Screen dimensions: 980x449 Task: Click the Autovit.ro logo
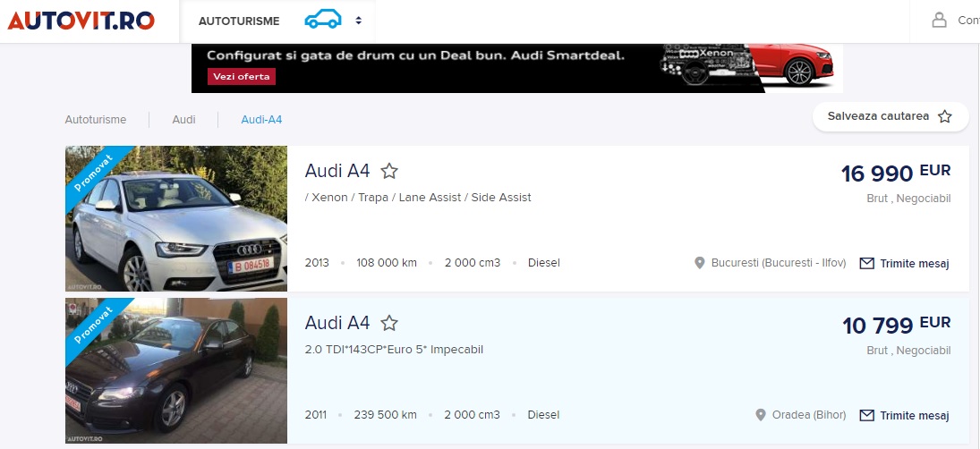pos(81,20)
